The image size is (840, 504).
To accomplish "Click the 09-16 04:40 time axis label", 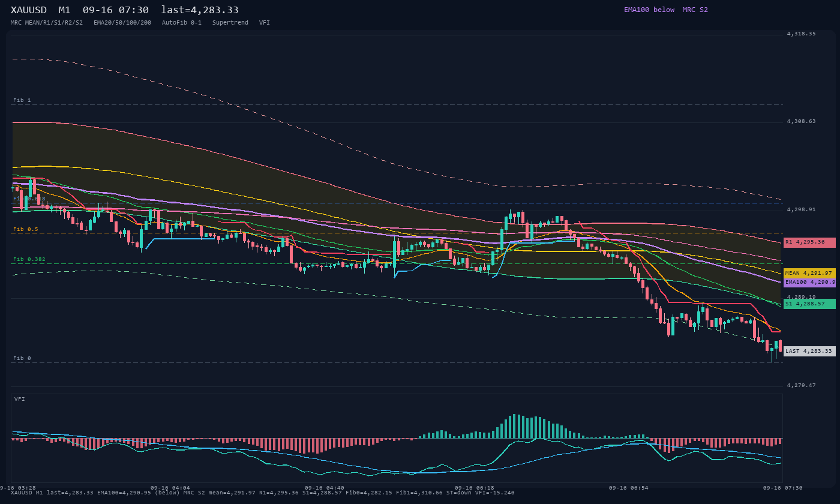I will tap(325, 488).
